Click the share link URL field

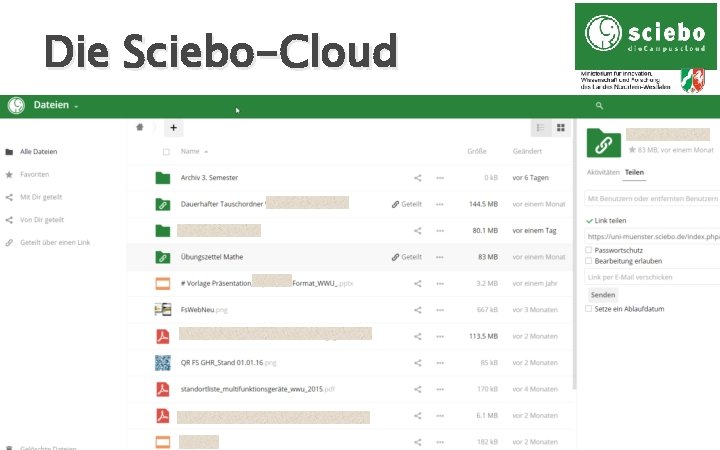(x=652, y=236)
